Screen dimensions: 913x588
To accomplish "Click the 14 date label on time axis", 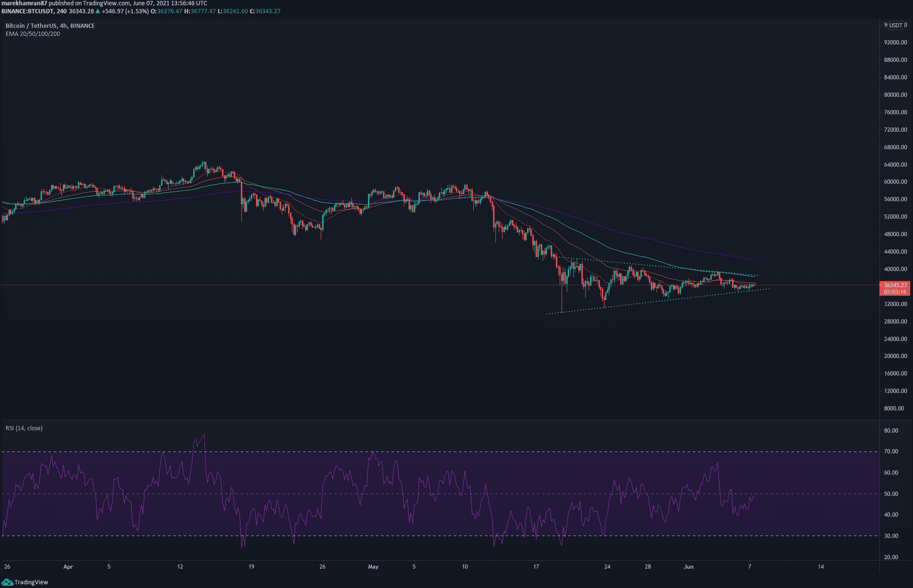I will (x=821, y=567).
